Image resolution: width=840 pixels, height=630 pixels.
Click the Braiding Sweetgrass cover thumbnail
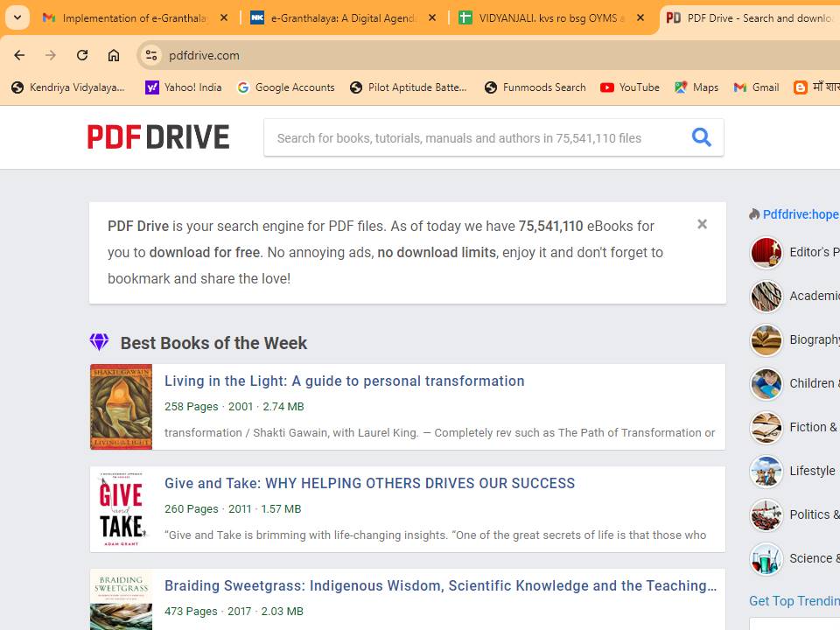(121, 601)
